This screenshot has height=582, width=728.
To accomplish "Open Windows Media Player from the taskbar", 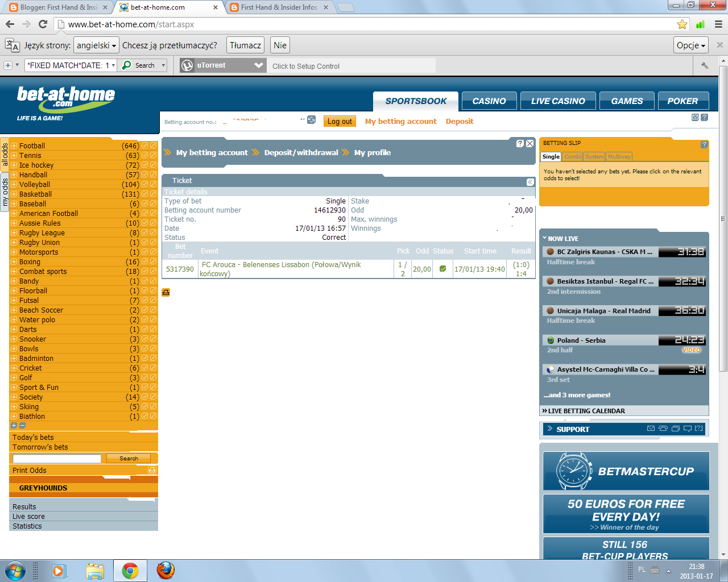I will pyautogui.click(x=59, y=570).
